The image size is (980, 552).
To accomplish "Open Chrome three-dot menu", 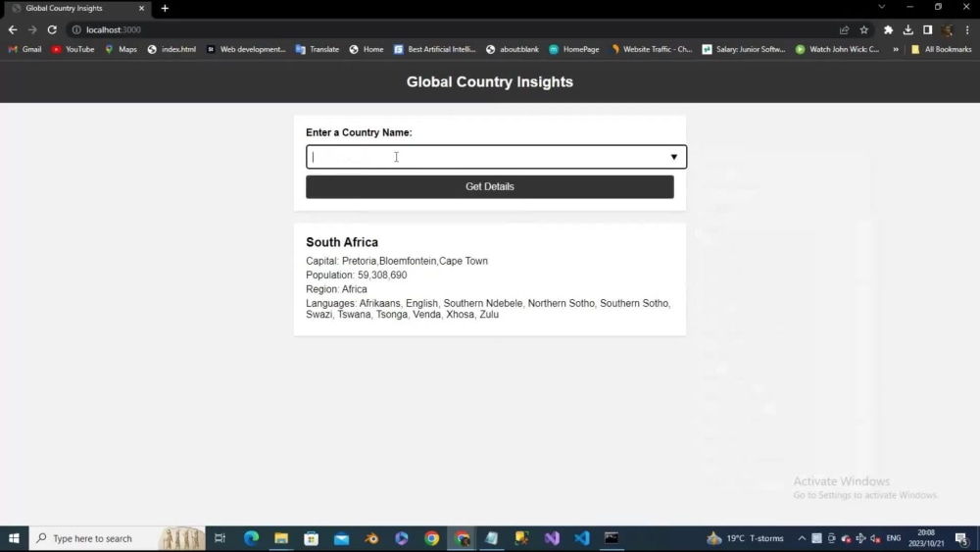I will [967, 29].
